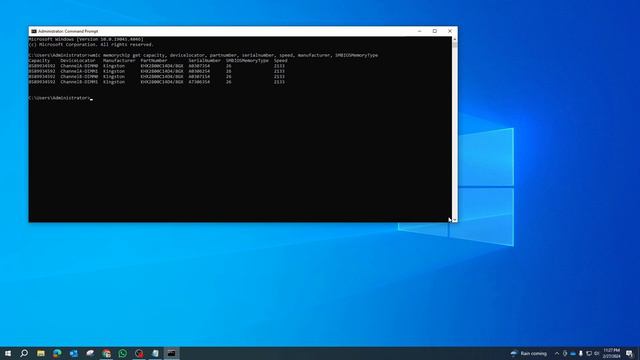Click the SerialNumber column header text
Viewport: 640px width, 360px height.
(x=204, y=60)
